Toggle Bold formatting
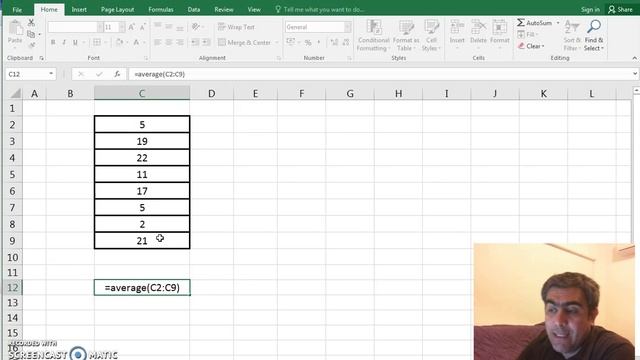Image resolution: width=640 pixels, height=360 pixels. 53,42
